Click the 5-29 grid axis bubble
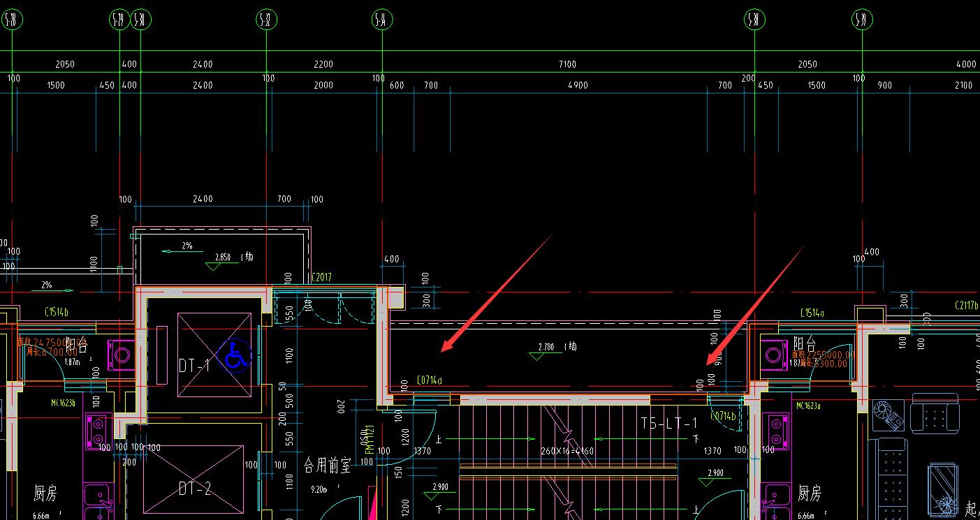 [x=119, y=20]
